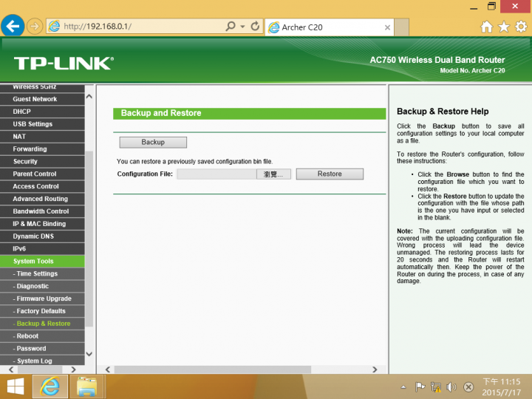Click the browser forward arrow
The image size is (532, 399).
click(35, 26)
